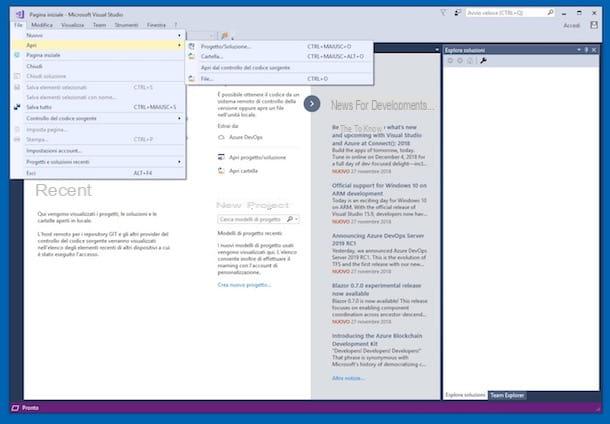Select Cartella... in Apri submenu
610x424 pixels.
coord(279,56)
